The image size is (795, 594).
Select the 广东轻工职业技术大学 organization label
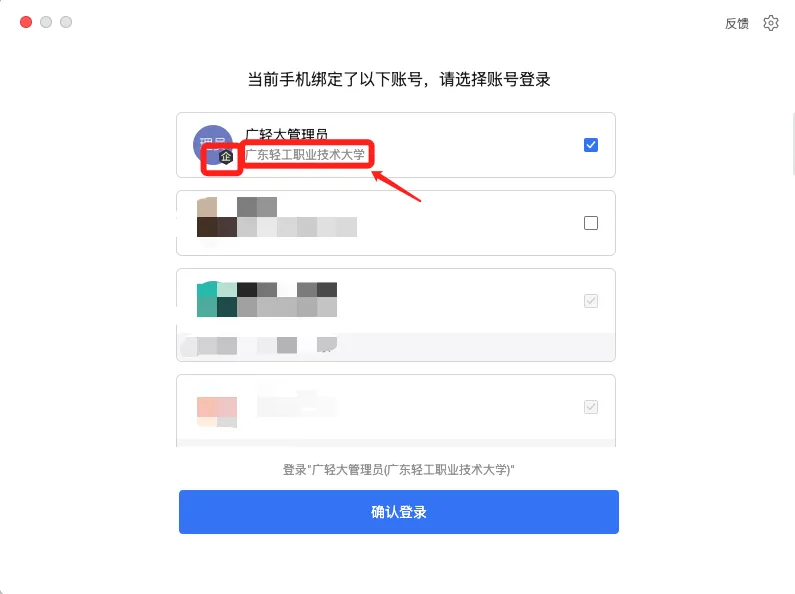(x=305, y=155)
